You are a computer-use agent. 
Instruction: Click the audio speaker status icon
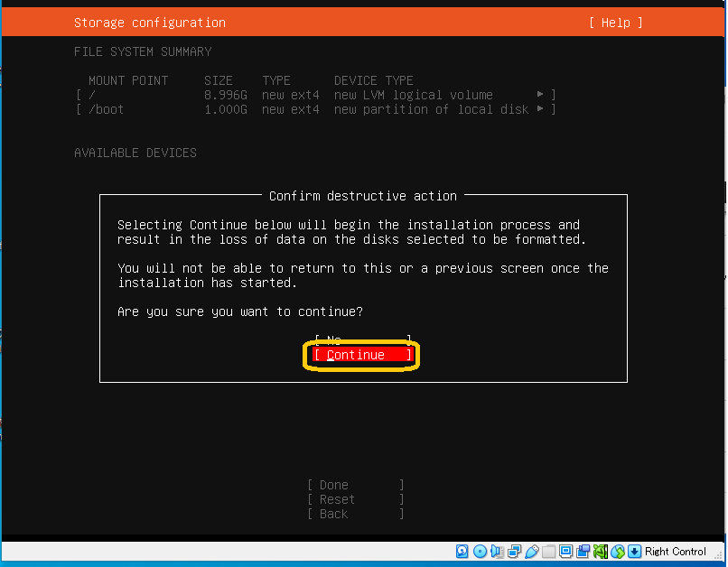[497, 551]
